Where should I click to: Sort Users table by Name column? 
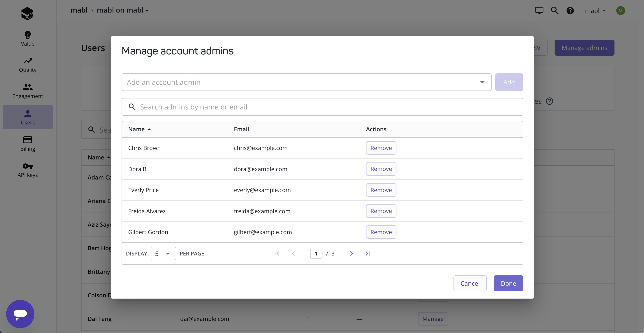[x=99, y=157]
